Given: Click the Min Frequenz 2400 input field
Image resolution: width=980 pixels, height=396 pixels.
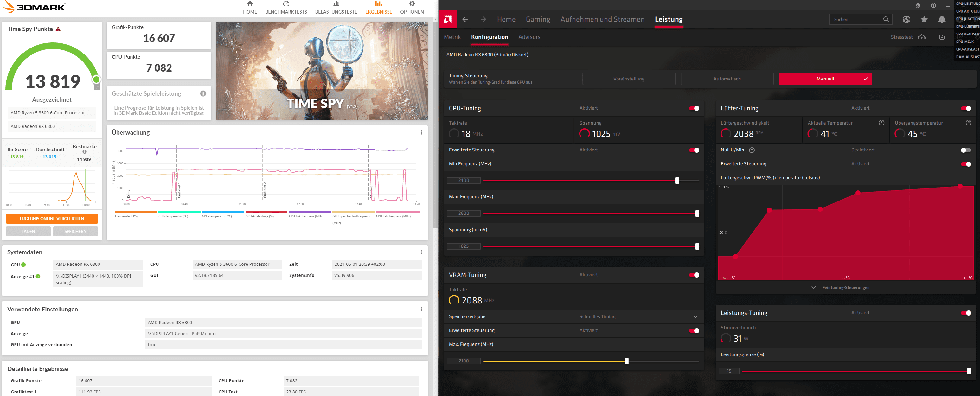Looking at the screenshot, I should tap(463, 181).
